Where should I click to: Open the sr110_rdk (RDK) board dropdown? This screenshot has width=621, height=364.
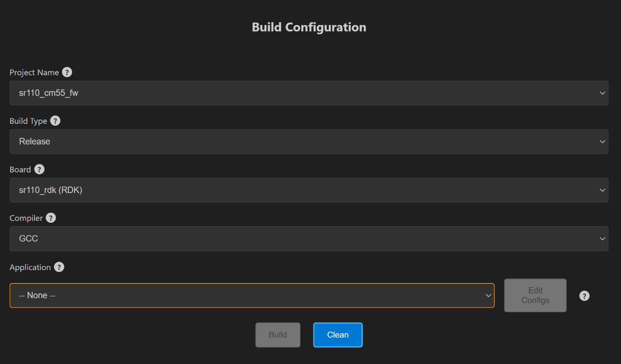click(309, 190)
